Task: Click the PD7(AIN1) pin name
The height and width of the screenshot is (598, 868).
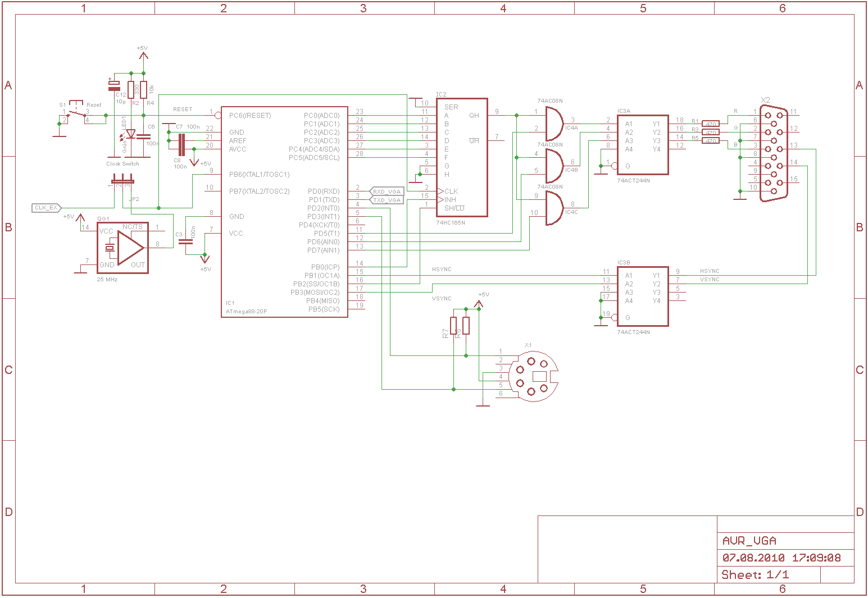Action: (324, 250)
